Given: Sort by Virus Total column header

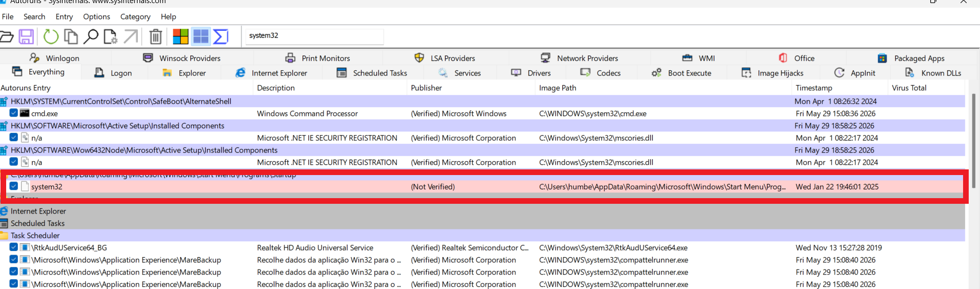Looking at the screenshot, I should tap(927, 88).
